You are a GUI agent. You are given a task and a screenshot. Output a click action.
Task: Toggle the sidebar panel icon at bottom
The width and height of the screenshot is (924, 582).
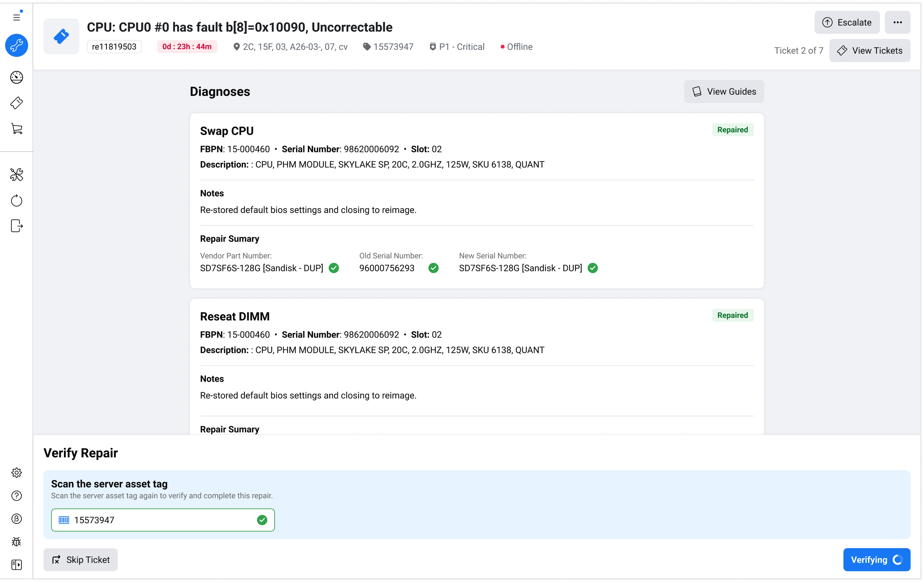coord(17,565)
